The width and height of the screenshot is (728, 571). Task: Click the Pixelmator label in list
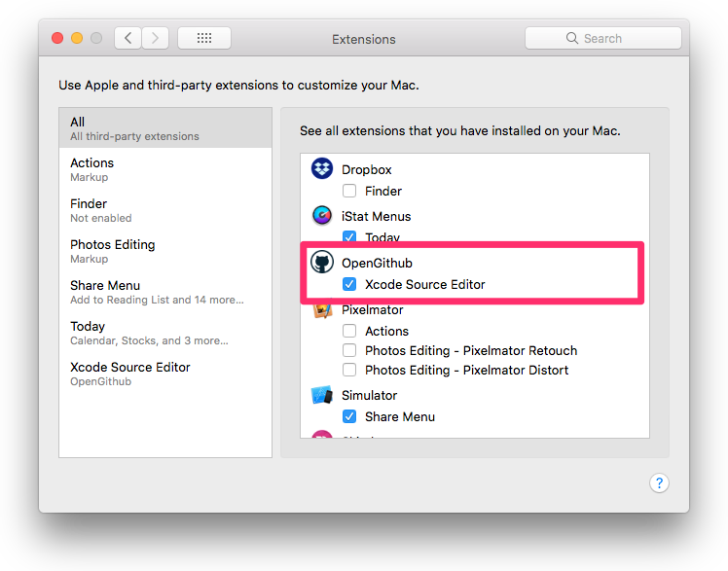click(x=373, y=310)
